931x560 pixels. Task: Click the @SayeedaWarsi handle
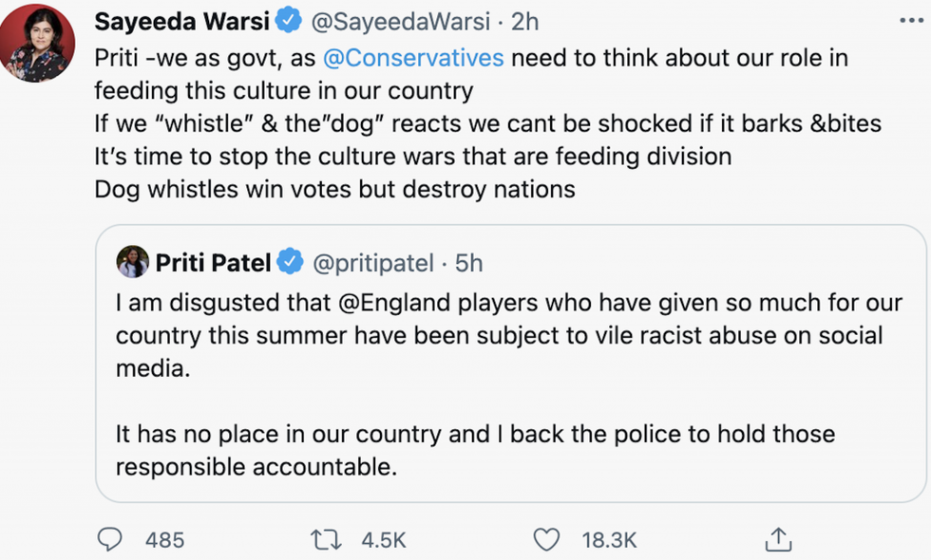click(399, 20)
